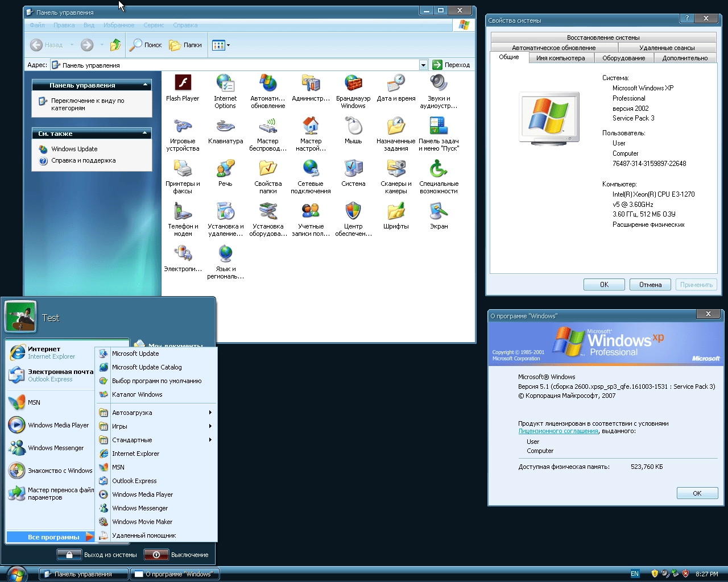Open the Сервис menu
Screen dimensions: 728x582
[x=154, y=25]
